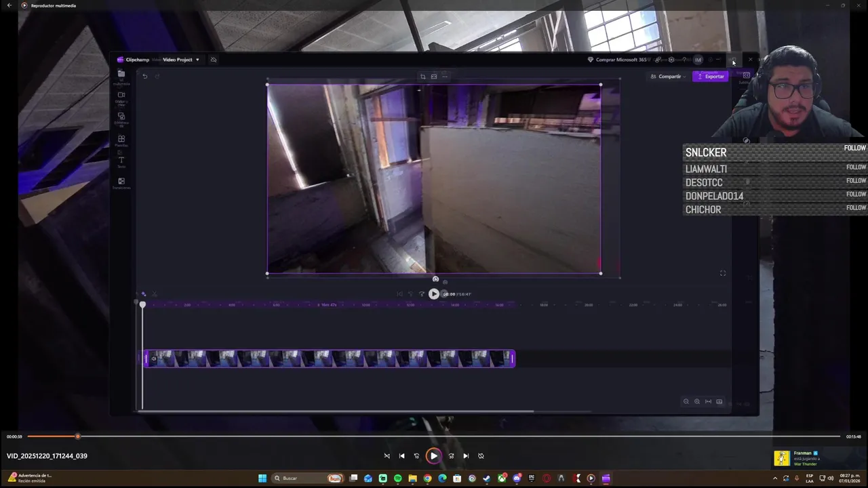Zoom out the Clipchamp timeline

tap(686, 402)
